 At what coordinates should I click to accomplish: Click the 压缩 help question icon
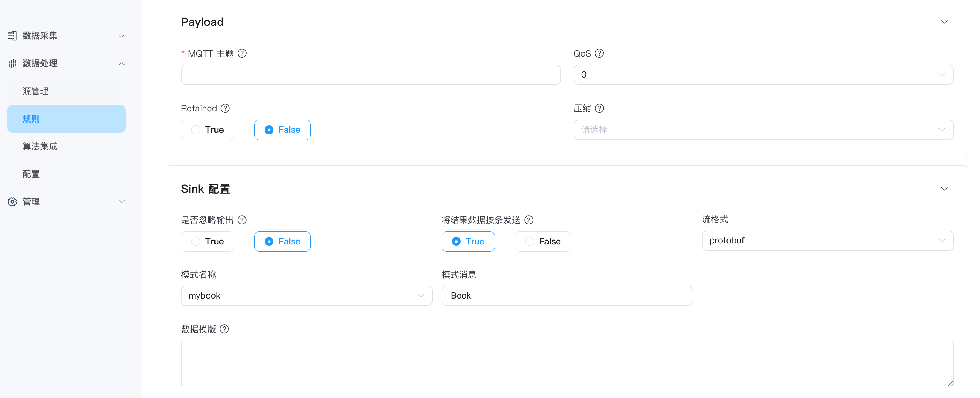pyautogui.click(x=599, y=109)
